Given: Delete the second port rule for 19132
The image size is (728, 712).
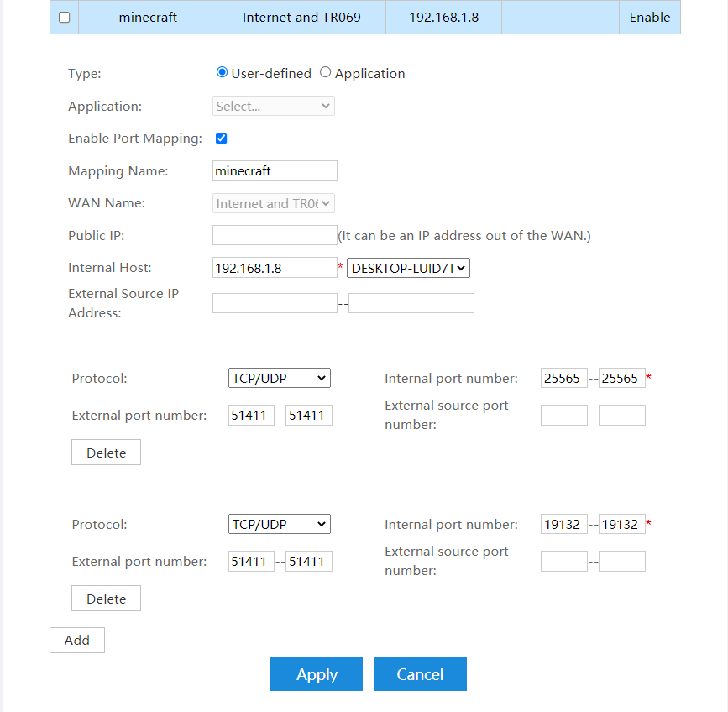Looking at the screenshot, I should click(106, 599).
